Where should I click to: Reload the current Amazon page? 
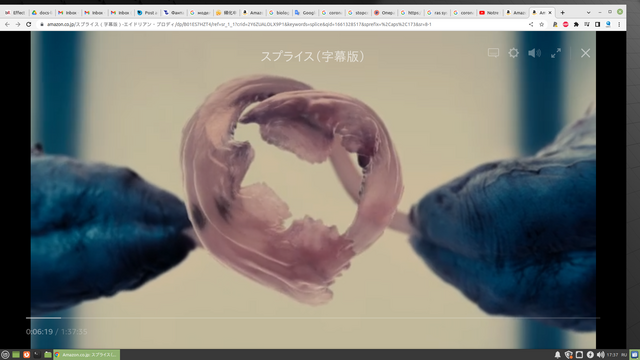[x=29, y=24]
